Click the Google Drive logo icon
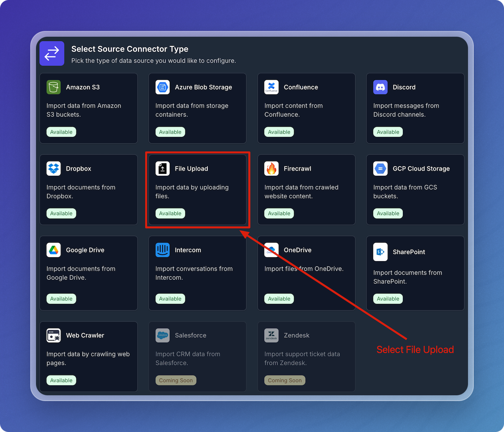Viewport: 504px width, 432px height. pos(54,250)
